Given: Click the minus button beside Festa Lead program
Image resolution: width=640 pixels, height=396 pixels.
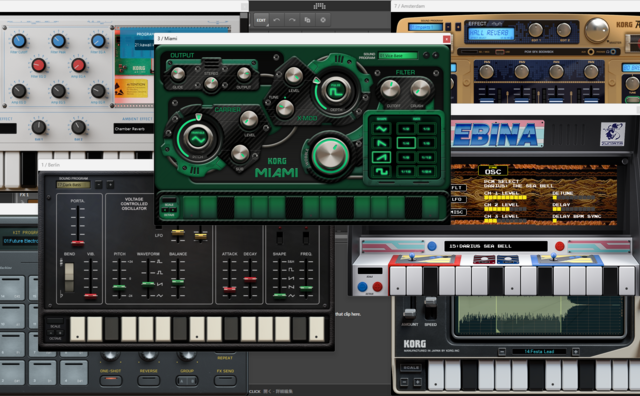Looking at the screenshot, I should point(502,352).
